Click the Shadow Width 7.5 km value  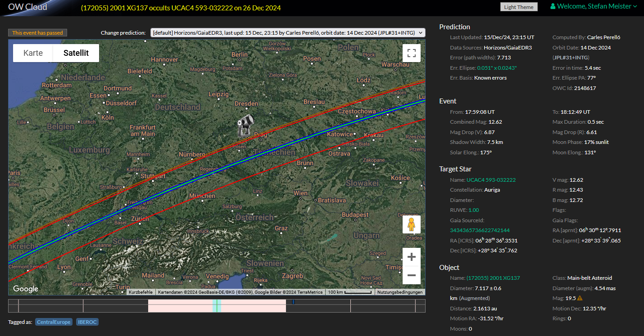pyautogui.click(x=495, y=142)
